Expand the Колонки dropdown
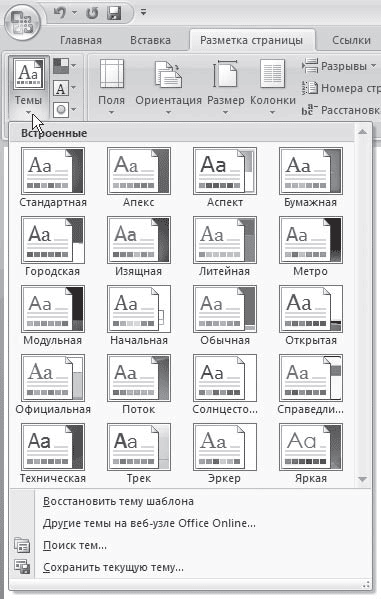 (273, 87)
